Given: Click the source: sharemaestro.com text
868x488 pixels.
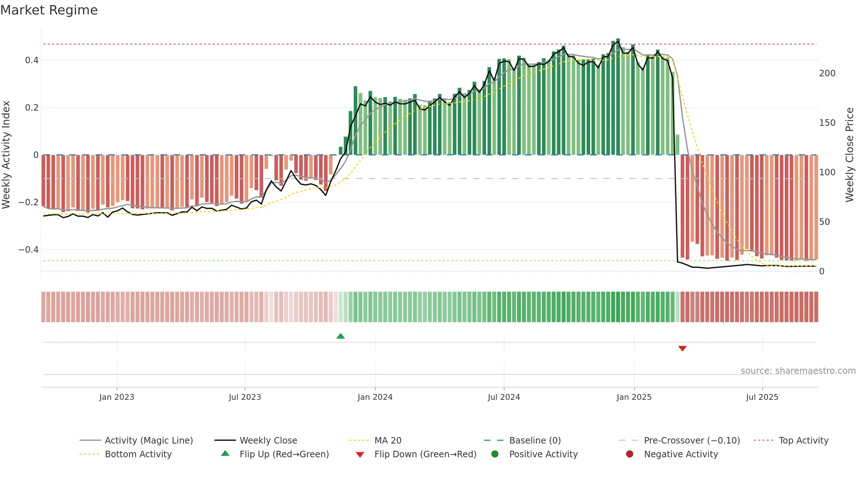Looking at the screenshot, I should pyautogui.click(x=798, y=371).
